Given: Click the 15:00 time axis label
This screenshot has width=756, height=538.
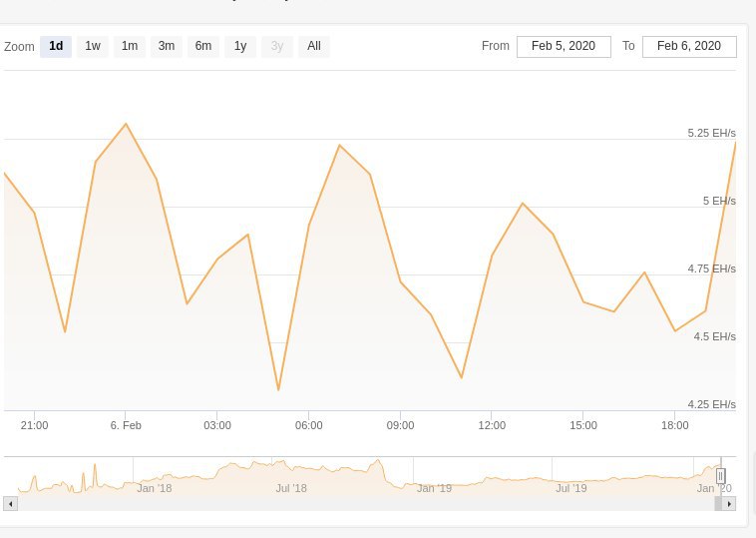Looking at the screenshot, I should (583, 425).
